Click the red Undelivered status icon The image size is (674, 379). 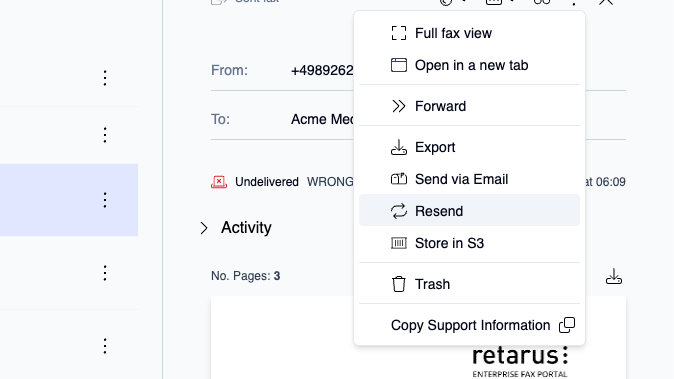(x=219, y=182)
